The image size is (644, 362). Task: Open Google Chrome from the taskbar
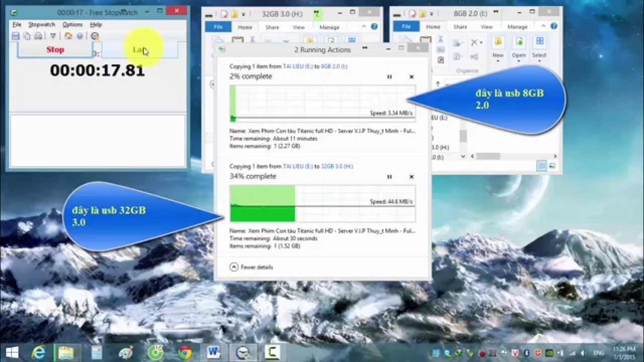coord(185,352)
